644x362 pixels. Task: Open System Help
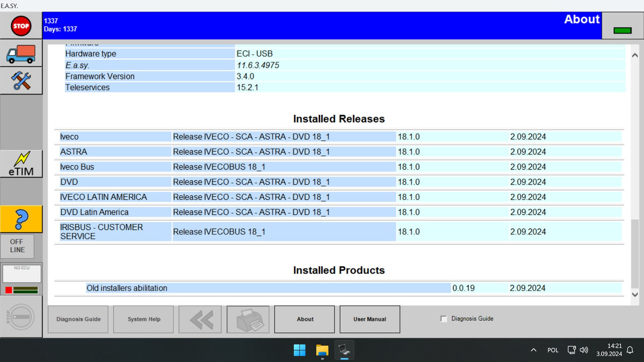pos(143,319)
